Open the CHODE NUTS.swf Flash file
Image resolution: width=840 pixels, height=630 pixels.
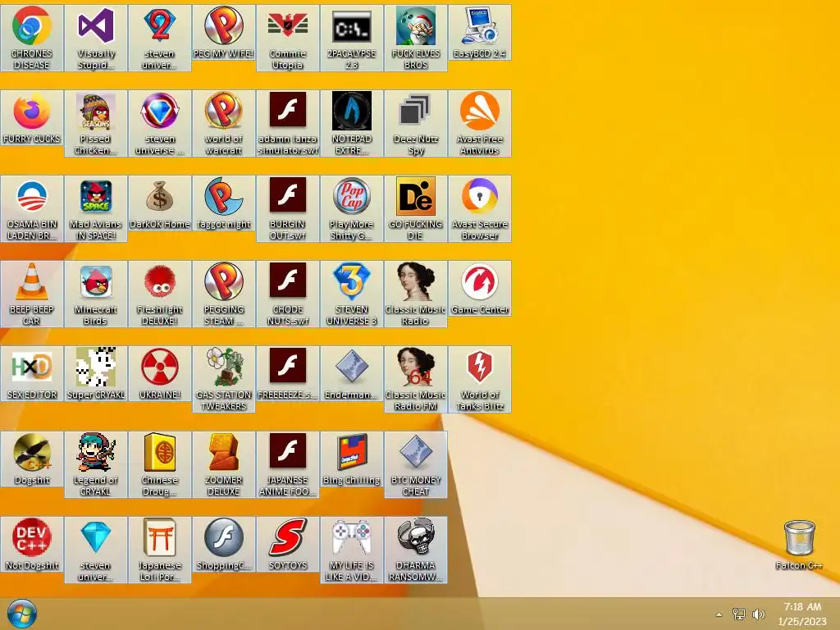(x=288, y=294)
